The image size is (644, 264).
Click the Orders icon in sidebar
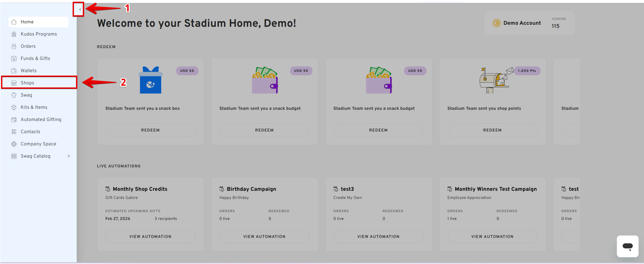pos(14,46)
